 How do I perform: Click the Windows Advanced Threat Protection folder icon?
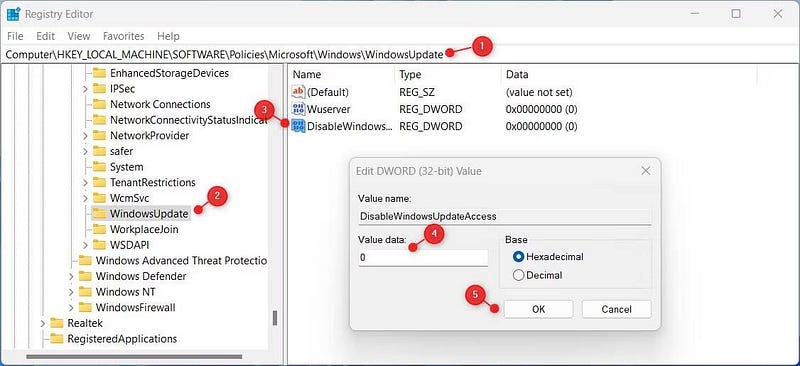click(x=85, y=260)
